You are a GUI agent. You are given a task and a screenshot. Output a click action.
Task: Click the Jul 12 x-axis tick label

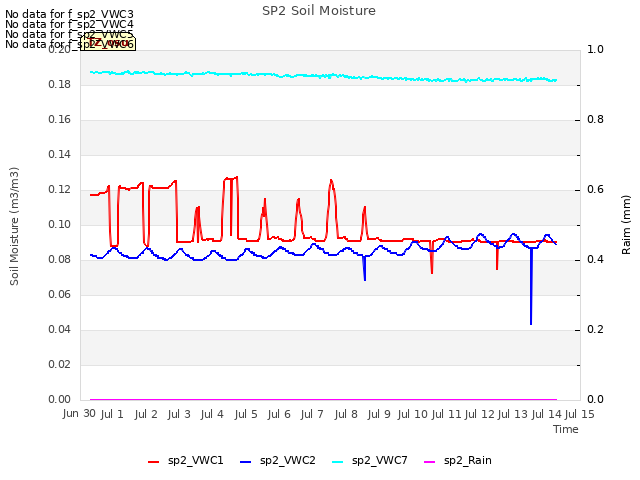click(x=480, y=414)
